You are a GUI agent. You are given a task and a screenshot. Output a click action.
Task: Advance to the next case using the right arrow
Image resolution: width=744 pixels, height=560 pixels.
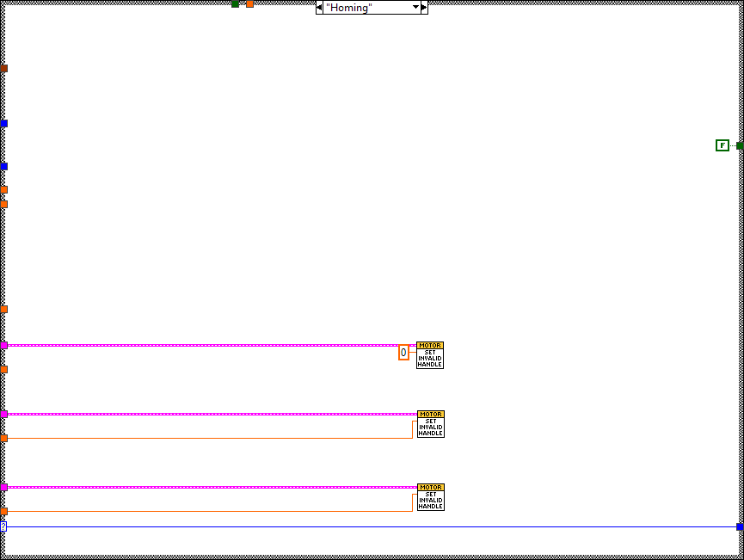click(x=424, y=8)
